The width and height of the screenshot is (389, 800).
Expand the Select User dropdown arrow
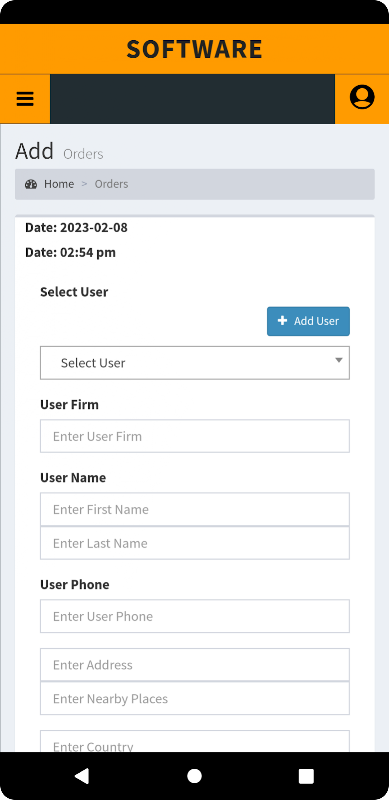(338, 360)
